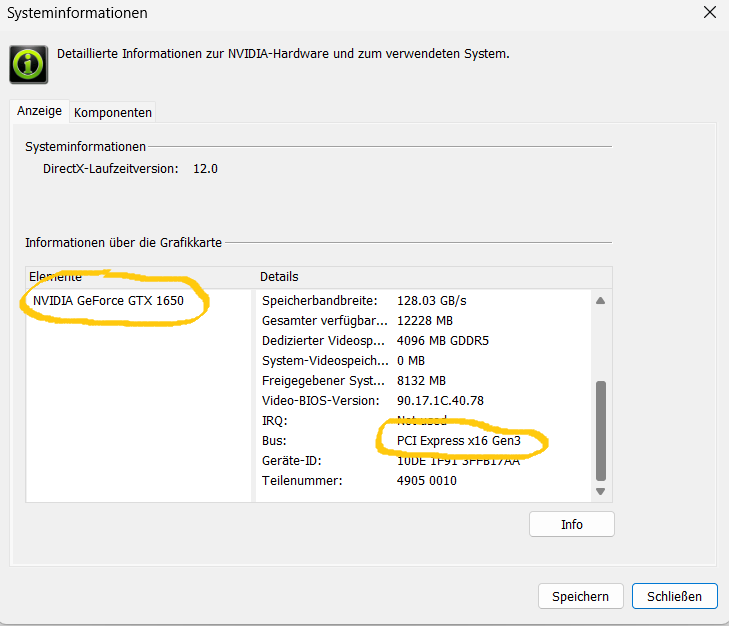Select the Teilenummer 4905 0010 row

pos(424,481)
